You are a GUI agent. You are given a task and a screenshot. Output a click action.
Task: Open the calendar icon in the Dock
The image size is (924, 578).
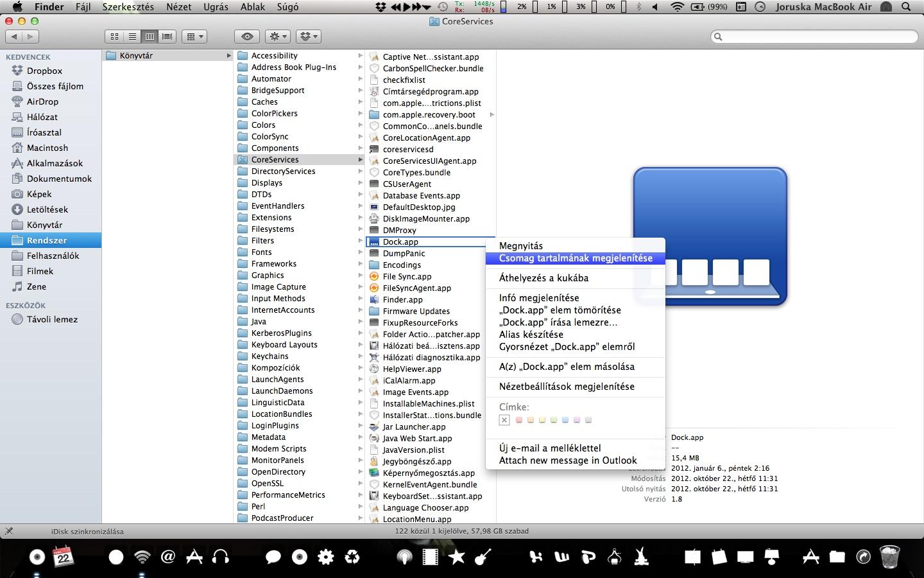coord(64,556)
